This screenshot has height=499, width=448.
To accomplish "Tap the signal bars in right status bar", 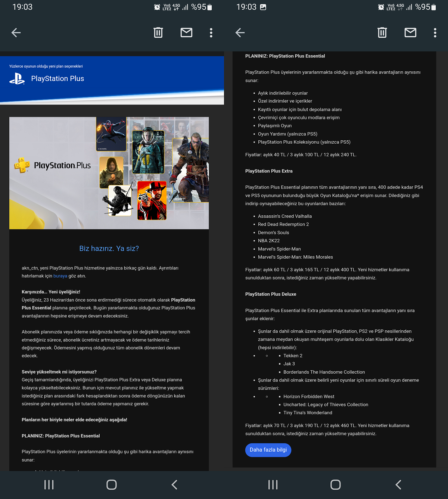I will [x=409, y=7].
